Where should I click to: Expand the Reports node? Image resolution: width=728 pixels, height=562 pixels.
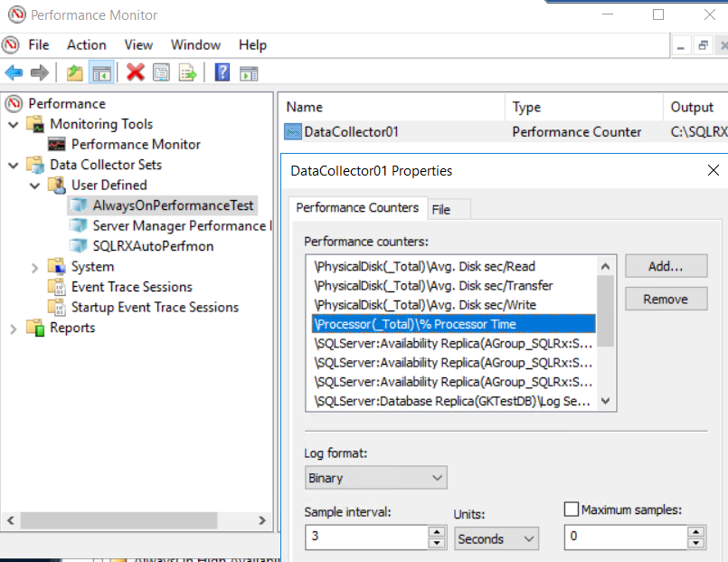tap(14, 329)
